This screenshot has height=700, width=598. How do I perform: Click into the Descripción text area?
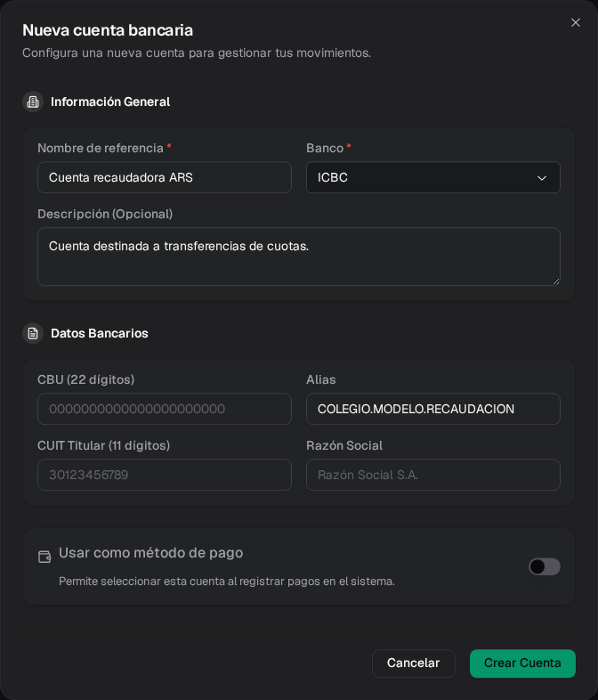[x=299, y=256]
